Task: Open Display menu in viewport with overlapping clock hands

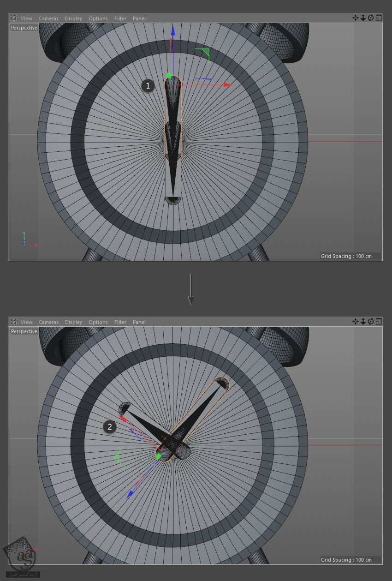Action: point(73,18)
